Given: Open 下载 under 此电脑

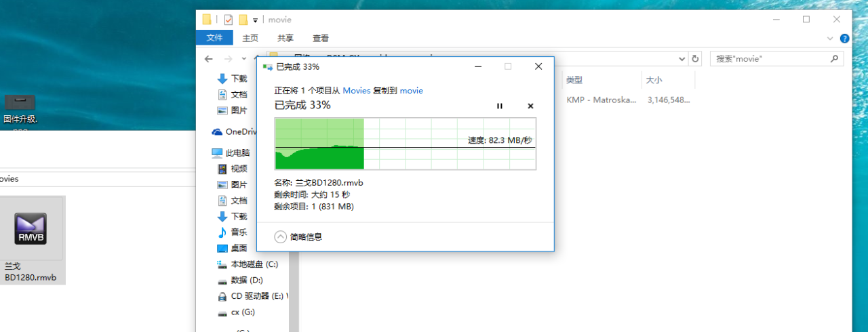Looking at the screenshot, I should 233,216.
